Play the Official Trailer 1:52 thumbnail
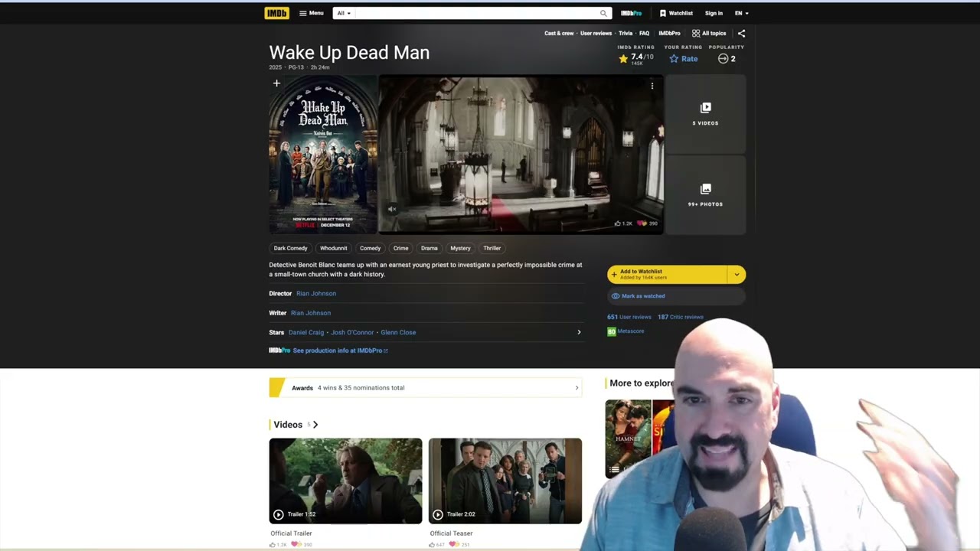 [345, 481]
